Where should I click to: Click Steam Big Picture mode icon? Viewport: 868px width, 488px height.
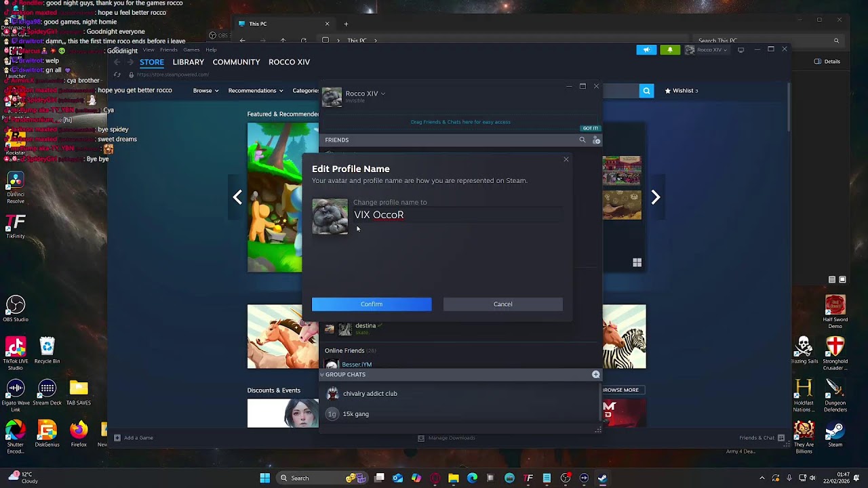(741, 49)
